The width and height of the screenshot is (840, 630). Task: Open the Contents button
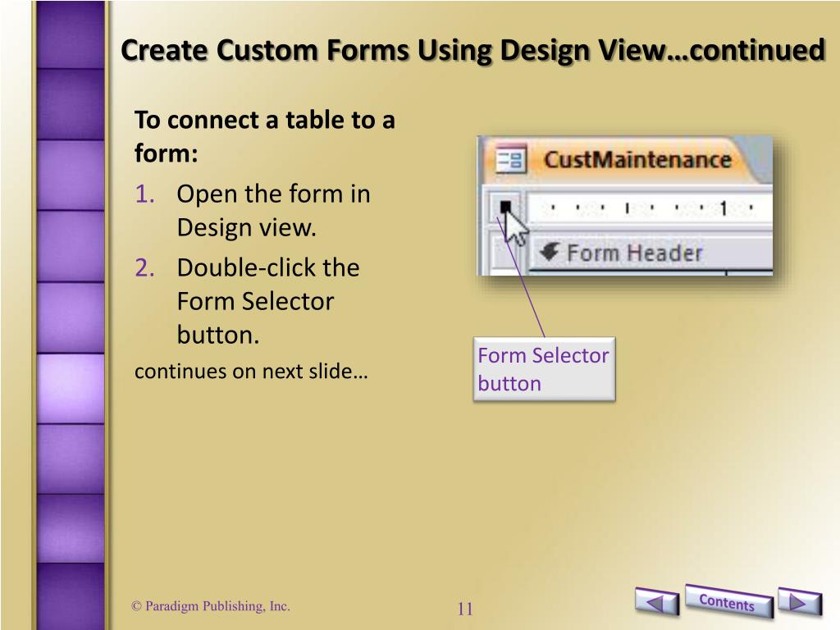728,601
